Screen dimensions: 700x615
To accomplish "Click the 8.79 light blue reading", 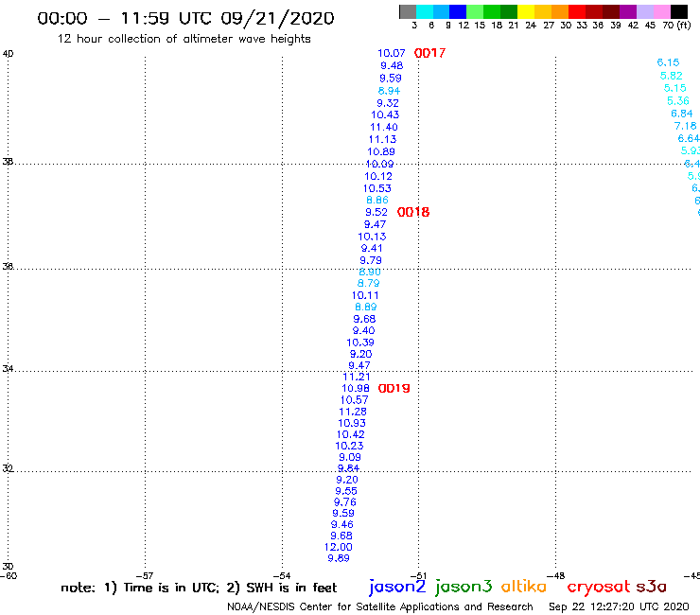I will point(368,283).
